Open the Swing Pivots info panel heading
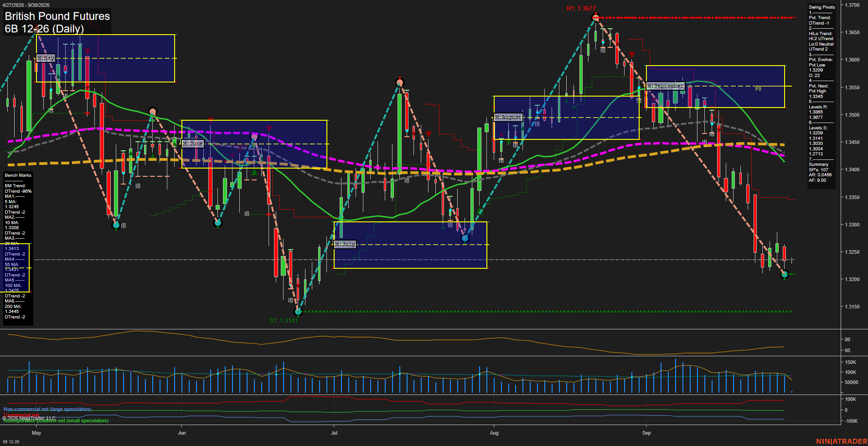 [x=821, y=7]
